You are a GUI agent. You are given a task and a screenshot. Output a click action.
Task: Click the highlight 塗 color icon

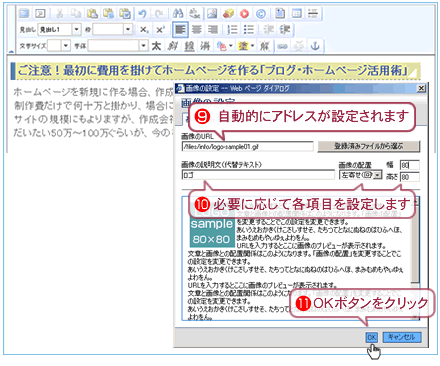tap(243, 46)
